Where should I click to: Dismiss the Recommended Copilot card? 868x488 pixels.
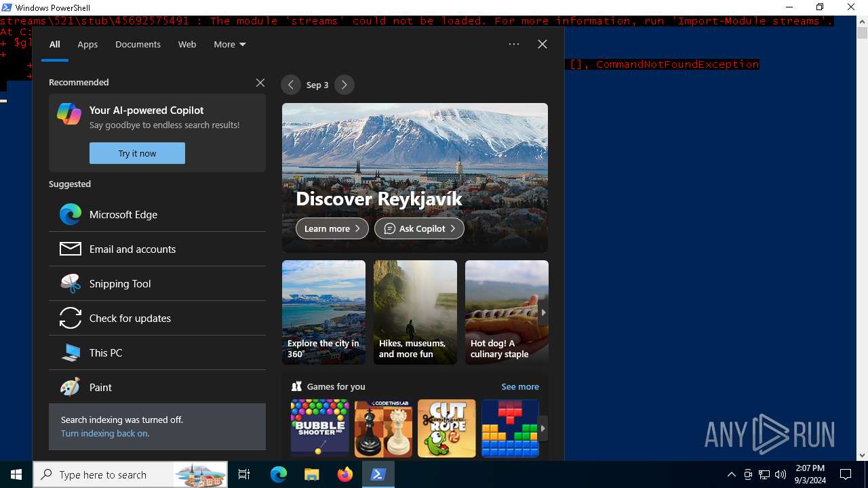(x=260, y=82)
